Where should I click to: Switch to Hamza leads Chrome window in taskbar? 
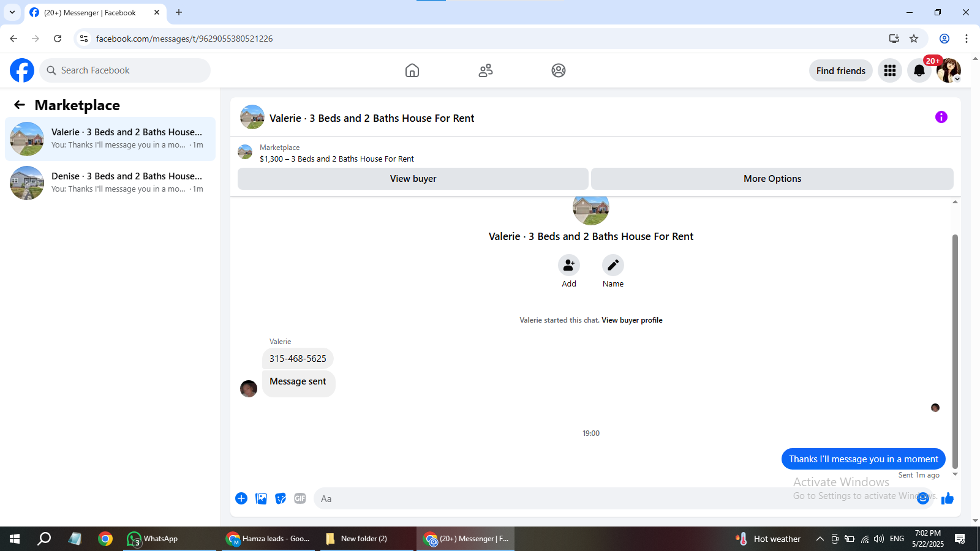click(268, 539)
